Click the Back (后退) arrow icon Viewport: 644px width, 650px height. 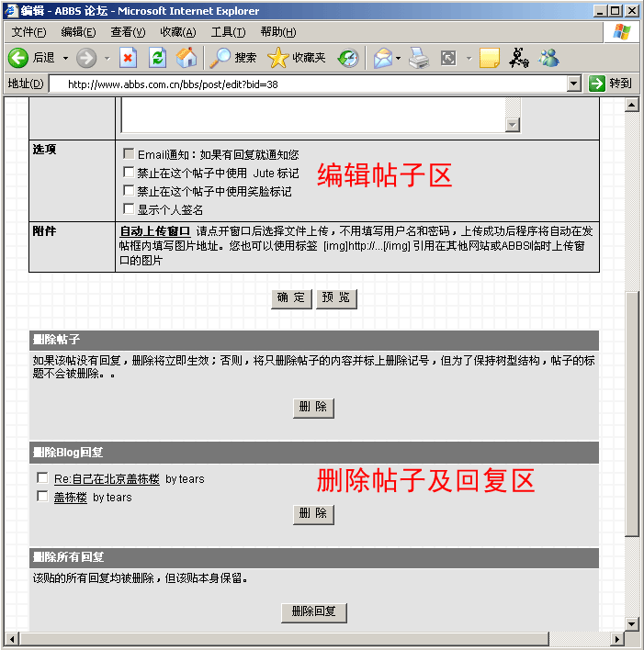[x=18, y=58]
